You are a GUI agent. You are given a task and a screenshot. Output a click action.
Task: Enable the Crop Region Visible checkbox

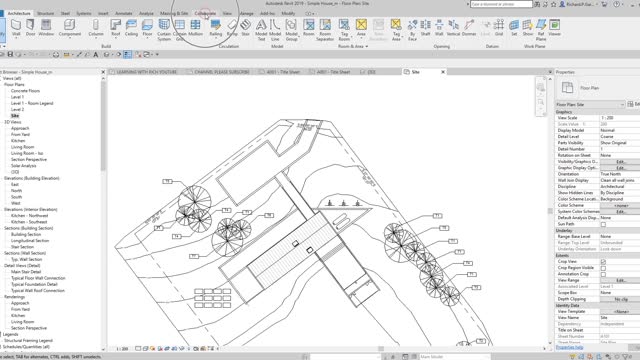(603, 268)
